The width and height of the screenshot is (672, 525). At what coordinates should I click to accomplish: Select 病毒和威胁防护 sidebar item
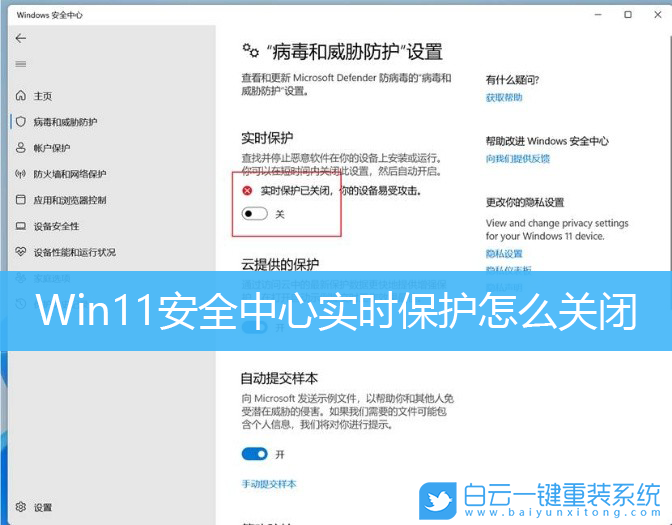[65, 122]
